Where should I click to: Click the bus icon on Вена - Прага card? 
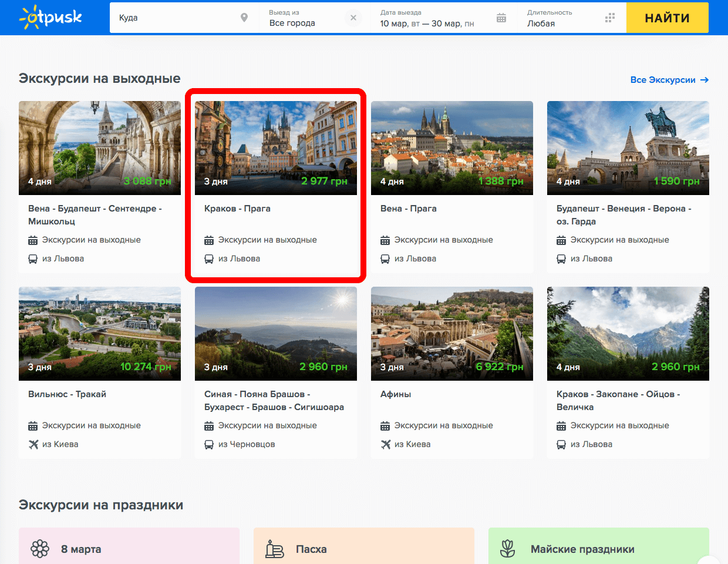point(385,258)
